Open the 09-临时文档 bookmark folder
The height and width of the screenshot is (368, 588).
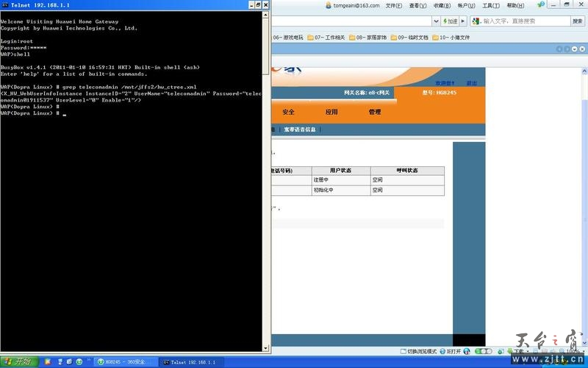click(409, 37)
